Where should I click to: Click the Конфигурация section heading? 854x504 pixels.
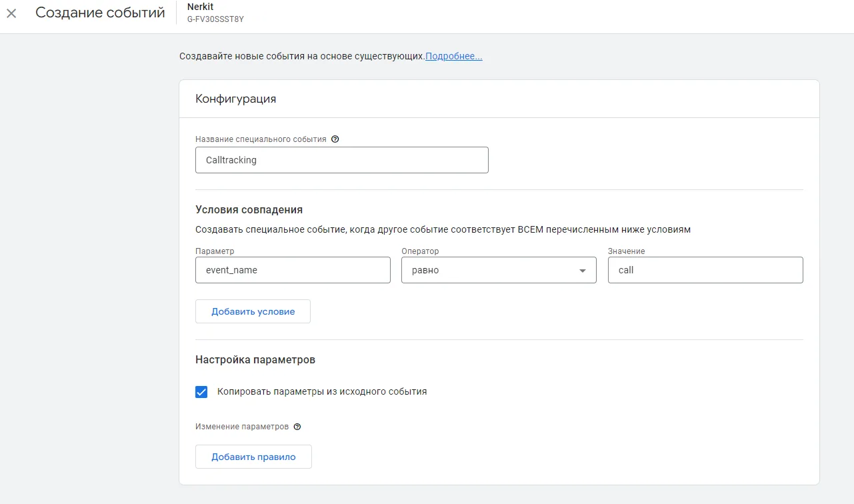235,99
